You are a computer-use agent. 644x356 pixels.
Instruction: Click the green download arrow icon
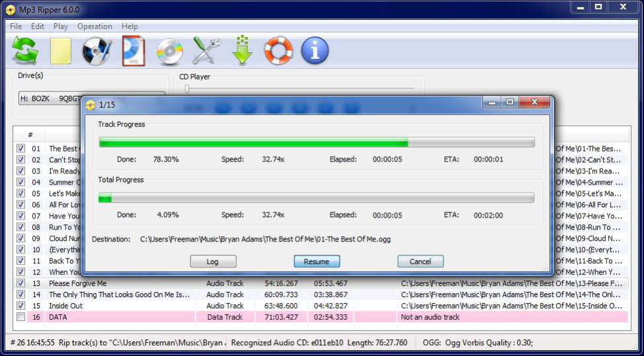[x=243, y=51]
